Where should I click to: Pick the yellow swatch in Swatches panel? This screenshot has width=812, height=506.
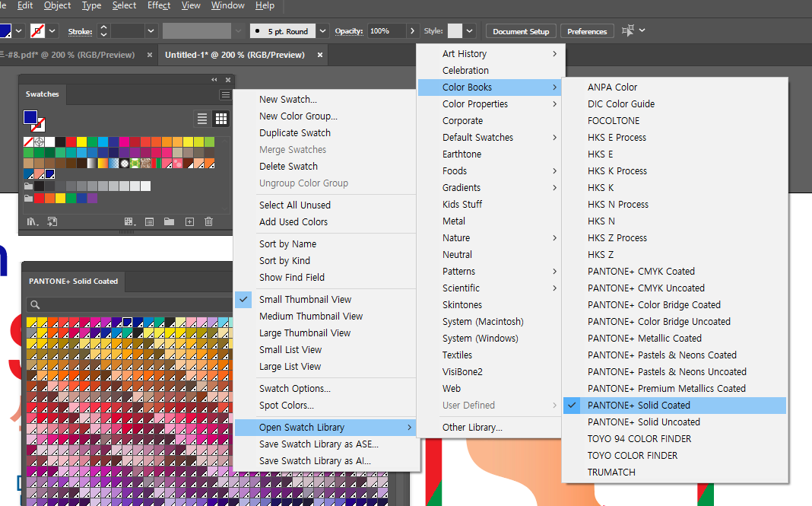point(81,142)
